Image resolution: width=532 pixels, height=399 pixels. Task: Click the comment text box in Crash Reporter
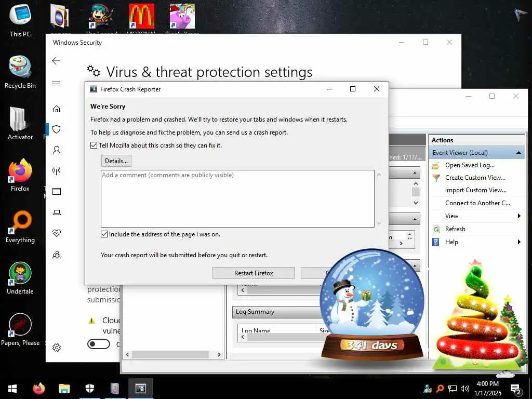(237, 198)
